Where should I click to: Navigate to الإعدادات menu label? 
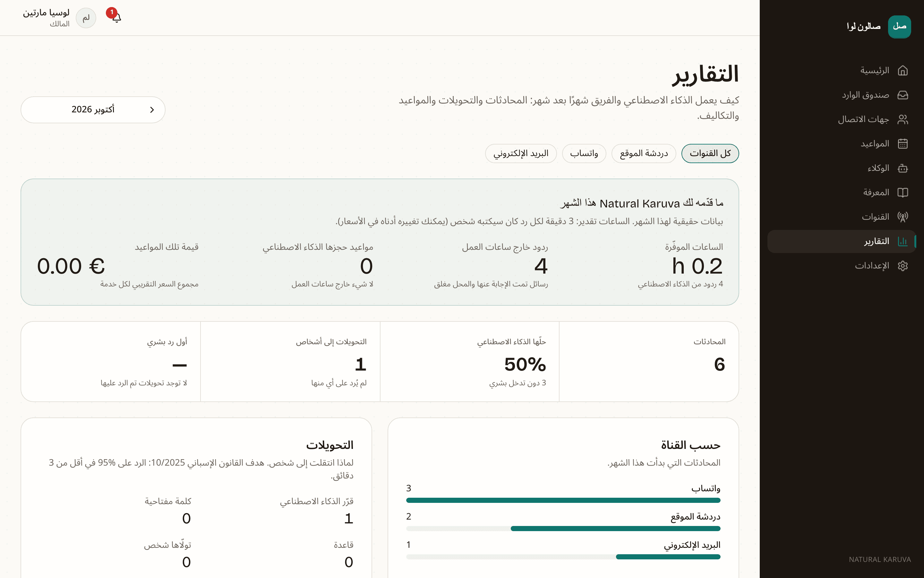(872, 266)
